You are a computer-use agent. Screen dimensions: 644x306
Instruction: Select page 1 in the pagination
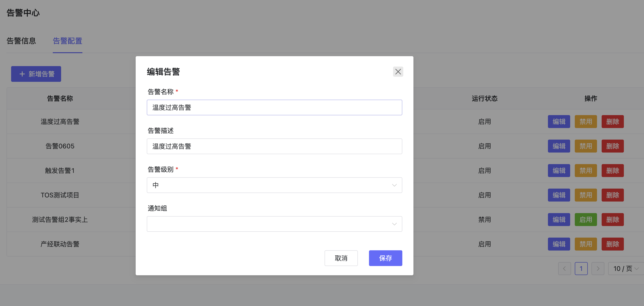(581, 269)
